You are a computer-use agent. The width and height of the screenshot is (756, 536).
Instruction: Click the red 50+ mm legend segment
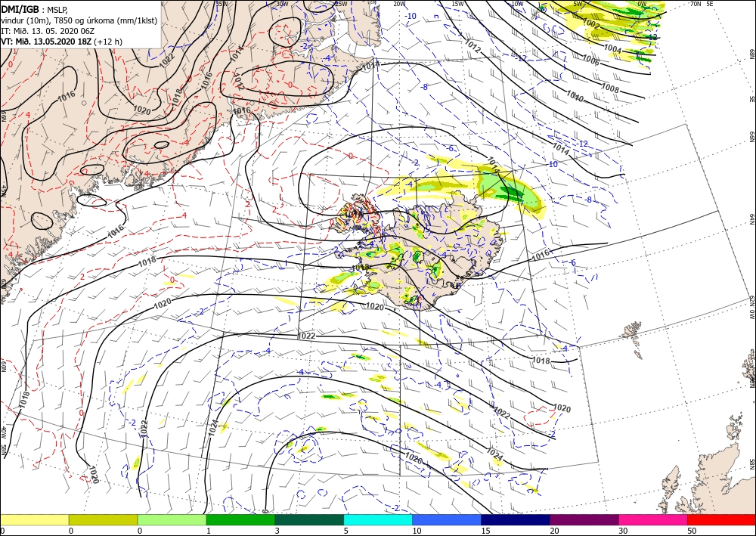point(721,519)
